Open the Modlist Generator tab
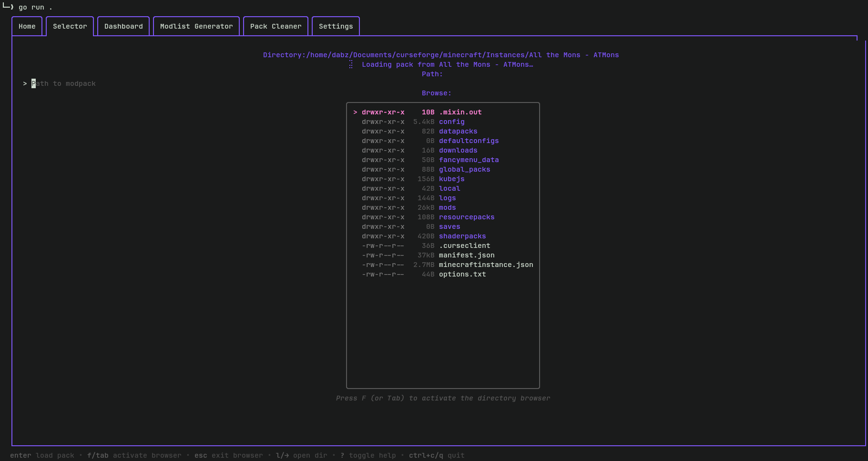The image size is (868, 461). pyautogui.click(x=196, y=26)
